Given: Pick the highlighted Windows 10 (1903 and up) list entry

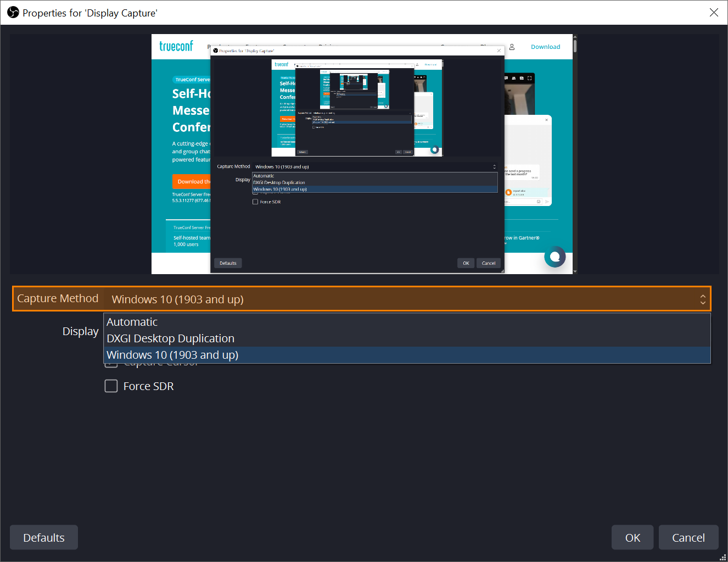Looking at the screenshot, I should [x=172, y=355].
